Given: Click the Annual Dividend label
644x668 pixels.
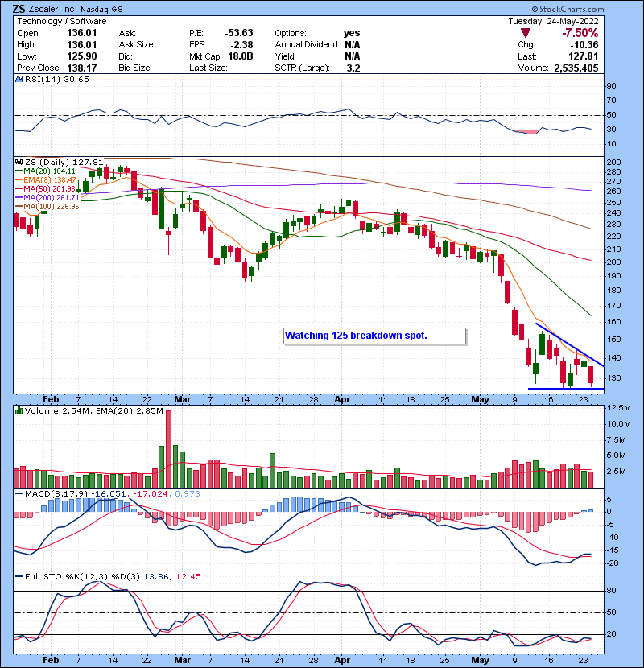Looking at the screenshot, I should coord(307,45).
